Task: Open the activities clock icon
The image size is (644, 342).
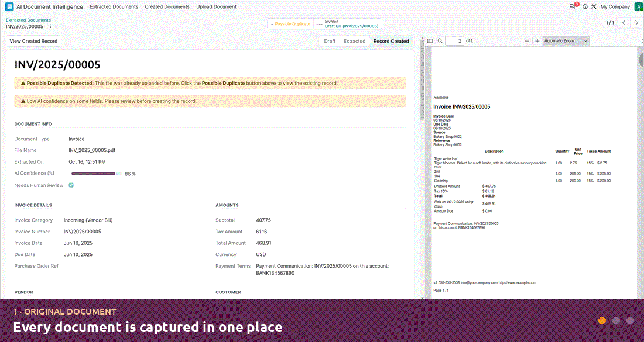Action: pyautogui.click(x=585, y=7)
